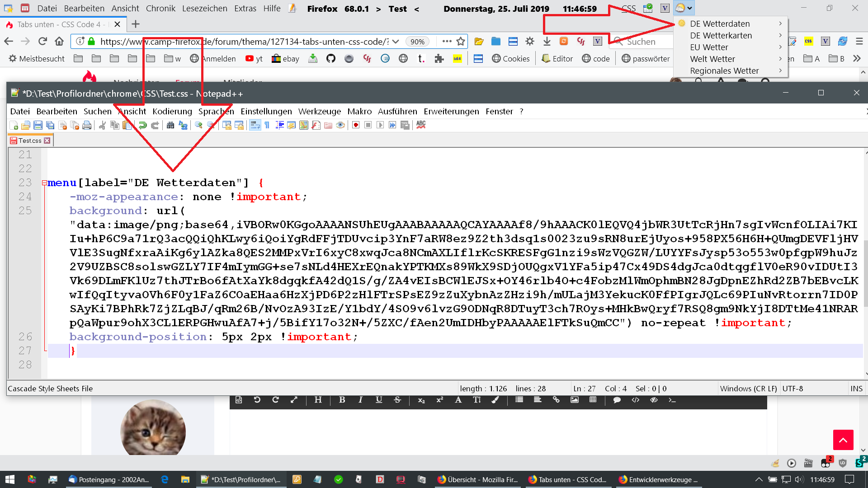Open the weather icon dropdown arrow

[x=689, y=8]
